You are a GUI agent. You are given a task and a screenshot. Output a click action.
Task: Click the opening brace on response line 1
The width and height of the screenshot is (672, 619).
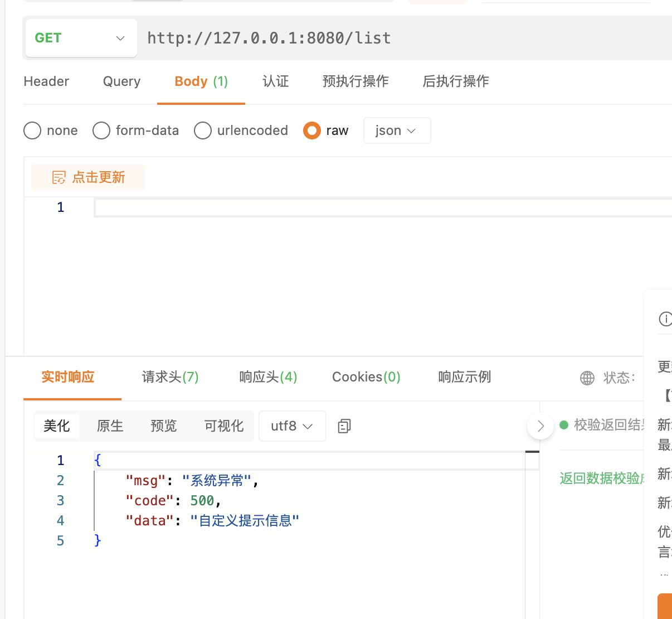pyautogui.click(x=98, y=460)
